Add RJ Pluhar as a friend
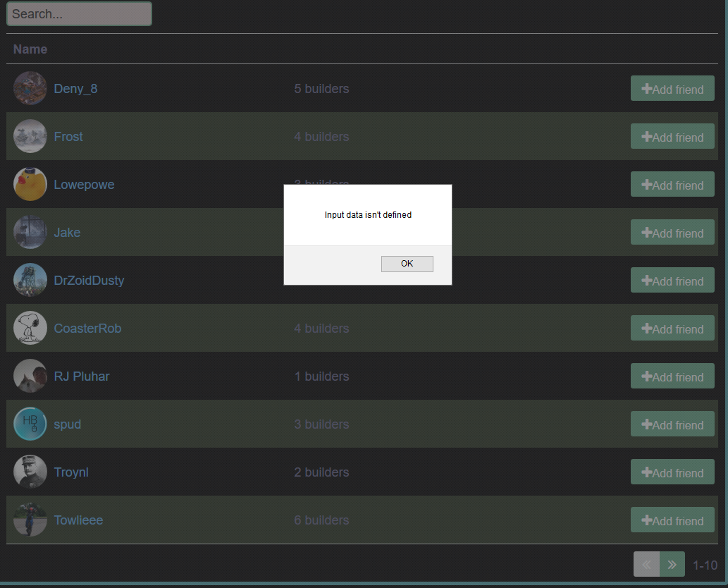This screenshot has width=728, height=588. coord(672,376)
